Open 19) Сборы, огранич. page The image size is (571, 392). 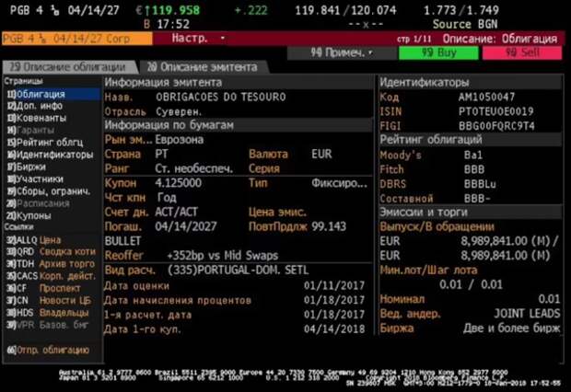point(49,191)
